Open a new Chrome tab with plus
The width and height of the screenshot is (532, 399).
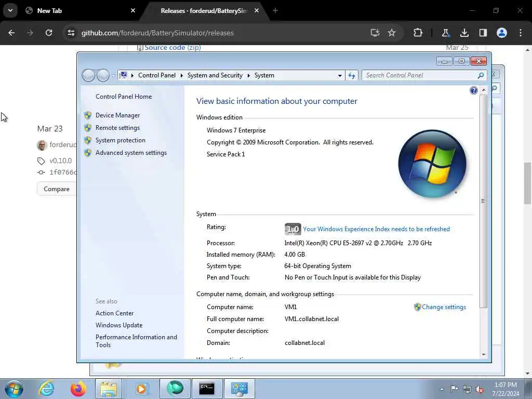[275, 10]
